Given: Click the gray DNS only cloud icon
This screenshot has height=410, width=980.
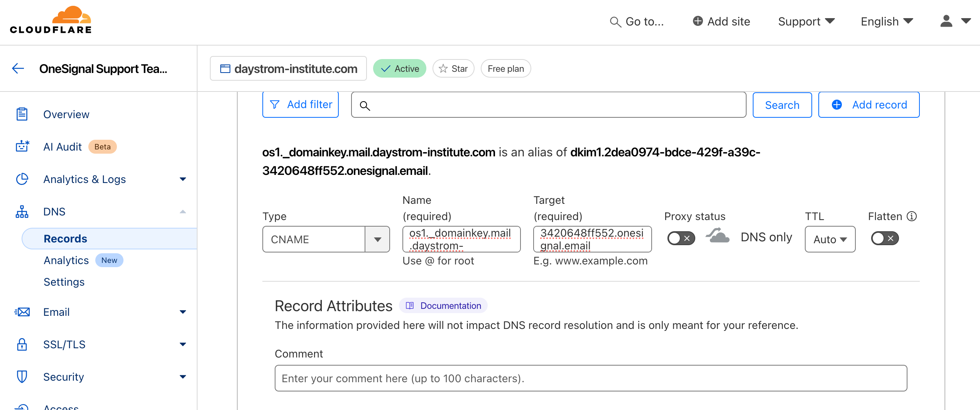Looking at the screenshot, I should [718, 235].
